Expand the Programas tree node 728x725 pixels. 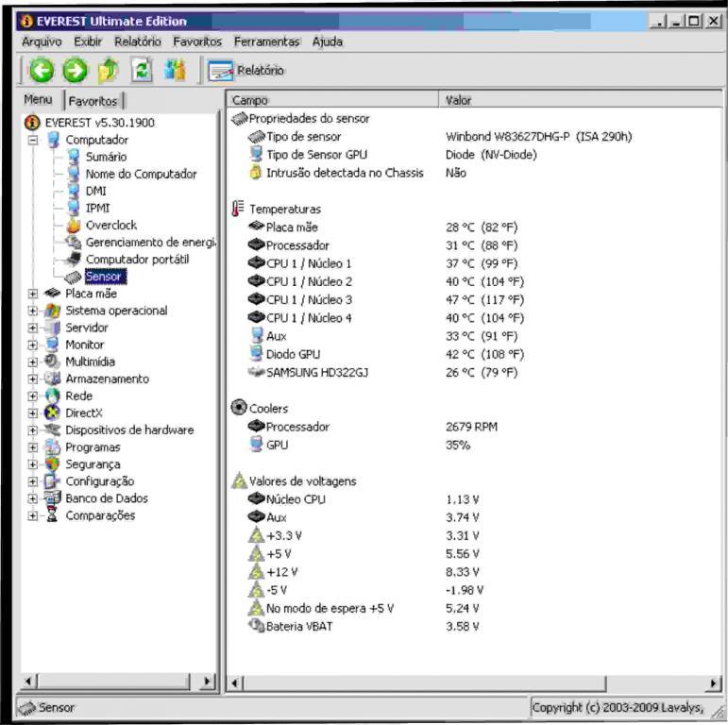[x=32, y=447]
